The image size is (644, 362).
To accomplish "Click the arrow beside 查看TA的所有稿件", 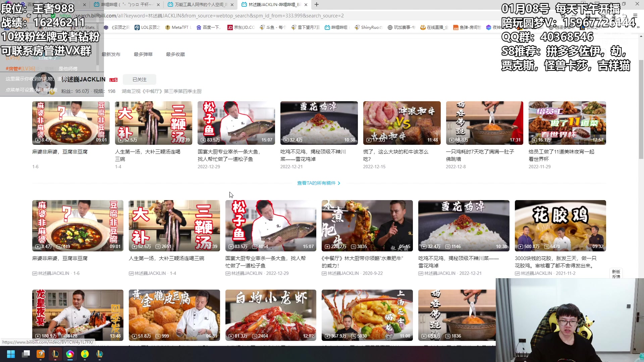I will 339,183.
